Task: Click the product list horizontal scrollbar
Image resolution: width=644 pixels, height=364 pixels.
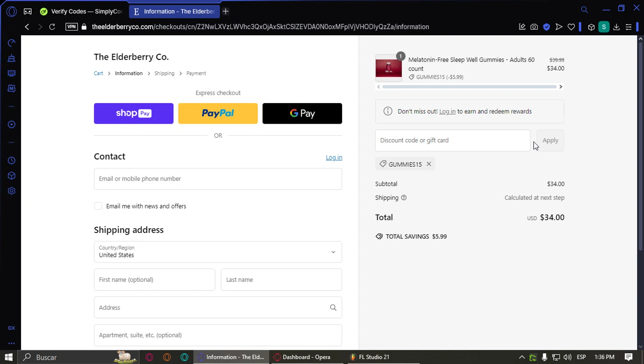Action: tap(469, 87)
